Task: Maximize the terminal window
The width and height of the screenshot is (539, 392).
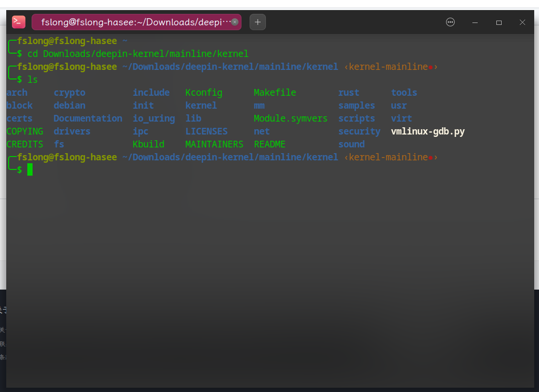Action: [x=499, y=22]
